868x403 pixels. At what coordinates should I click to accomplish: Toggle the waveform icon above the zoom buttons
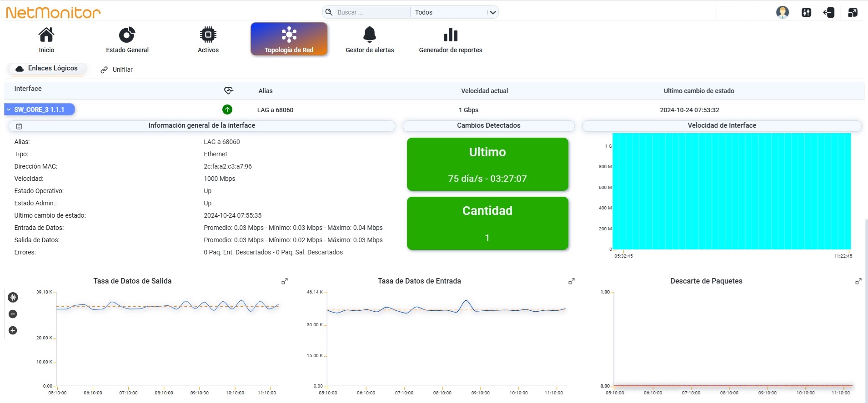[13, 297]
